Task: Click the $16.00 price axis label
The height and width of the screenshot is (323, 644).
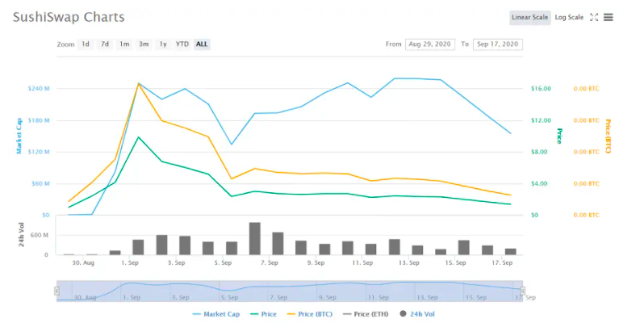Action: point(541,88)
